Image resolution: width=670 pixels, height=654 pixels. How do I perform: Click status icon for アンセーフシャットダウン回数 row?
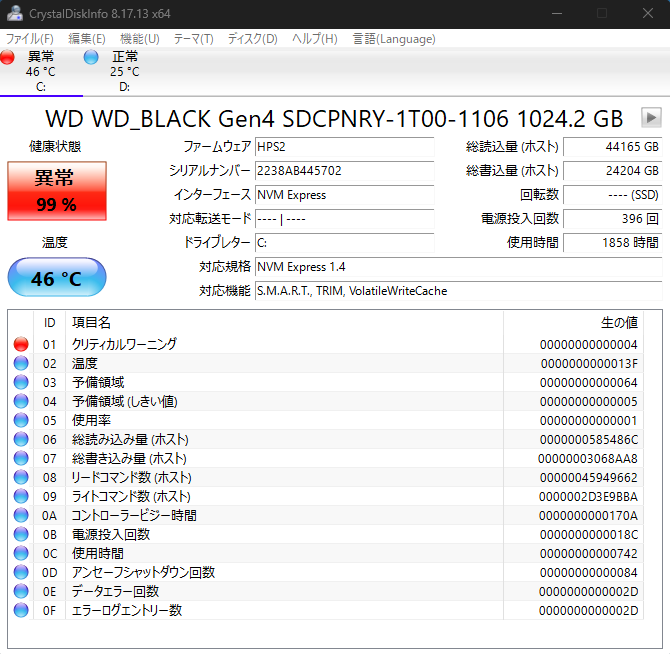[x=21, y=572]
